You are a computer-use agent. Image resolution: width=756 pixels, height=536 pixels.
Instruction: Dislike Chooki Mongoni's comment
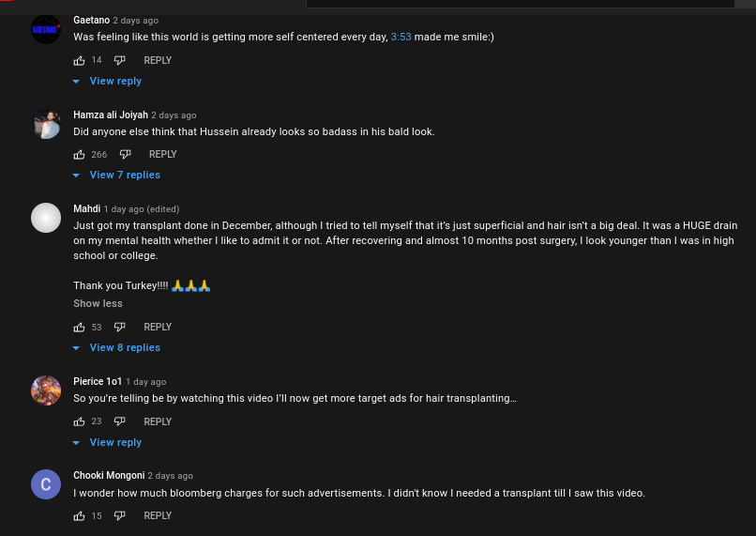tap(119, 515)
